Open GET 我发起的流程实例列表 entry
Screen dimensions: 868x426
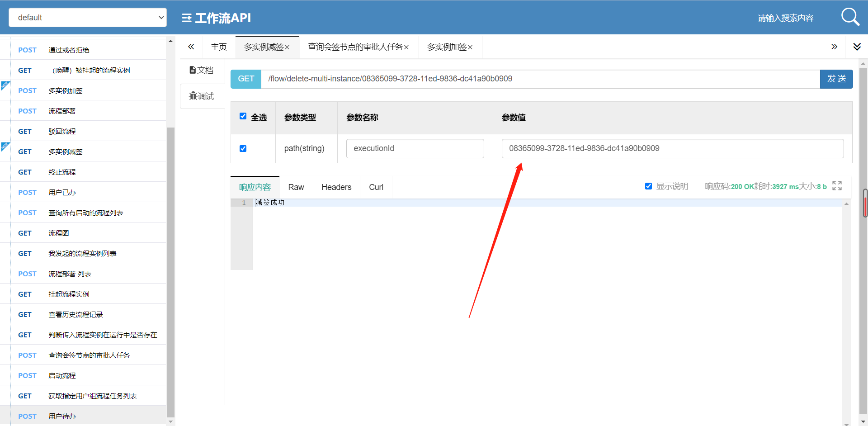[83, 253]
